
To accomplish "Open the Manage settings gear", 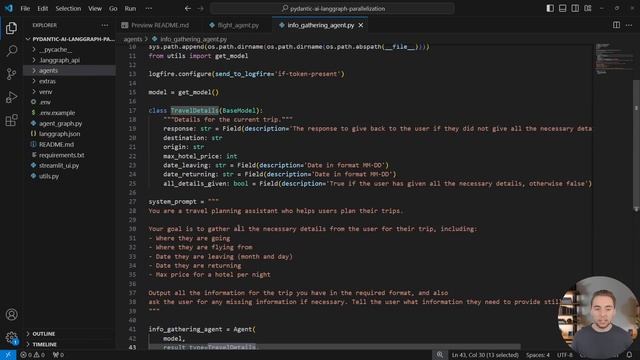I will [x=11, y=338].
